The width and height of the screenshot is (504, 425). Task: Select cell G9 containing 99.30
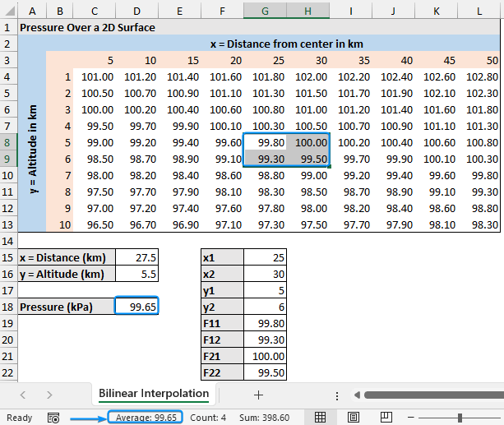pyautogui.click(x=265, y=159)
